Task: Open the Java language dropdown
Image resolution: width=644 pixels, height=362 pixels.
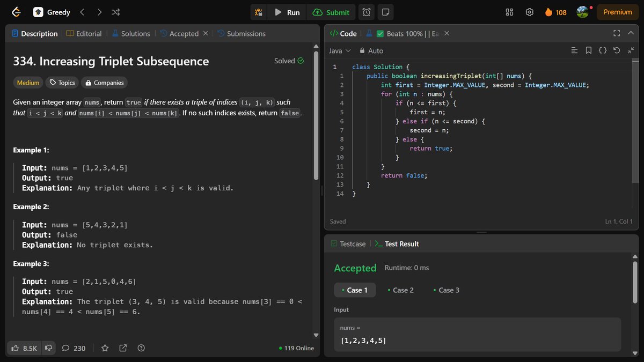Action: (338, 50)
